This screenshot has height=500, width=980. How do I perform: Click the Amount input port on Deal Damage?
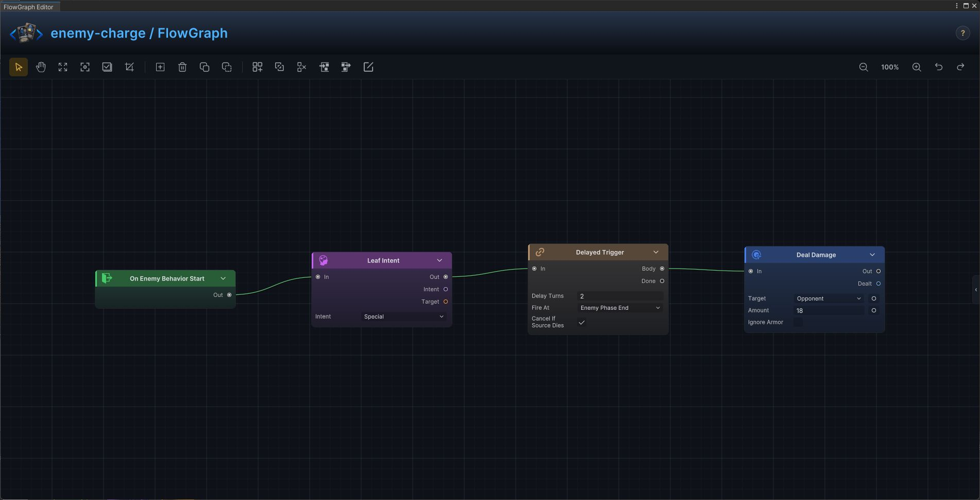coord(874,310)
